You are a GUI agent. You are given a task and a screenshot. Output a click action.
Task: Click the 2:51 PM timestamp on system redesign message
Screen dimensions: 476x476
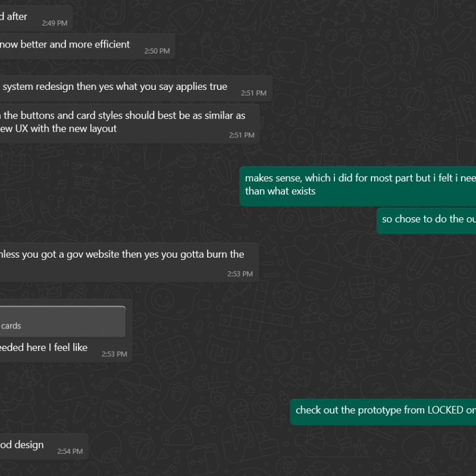pos(254,93)
